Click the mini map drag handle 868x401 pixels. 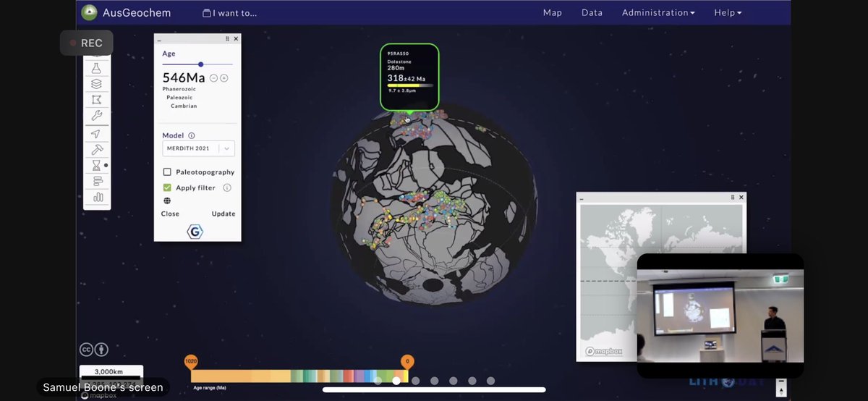click(733, 197)
